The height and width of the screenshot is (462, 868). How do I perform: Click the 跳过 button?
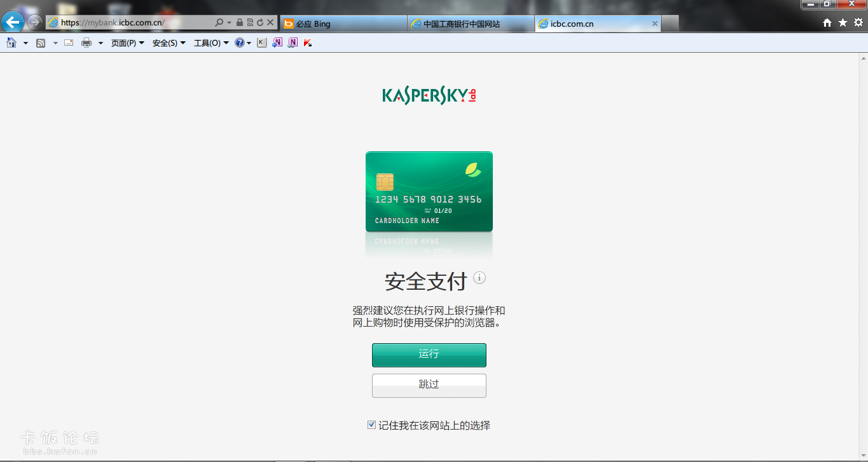click(x=429, y=385)
